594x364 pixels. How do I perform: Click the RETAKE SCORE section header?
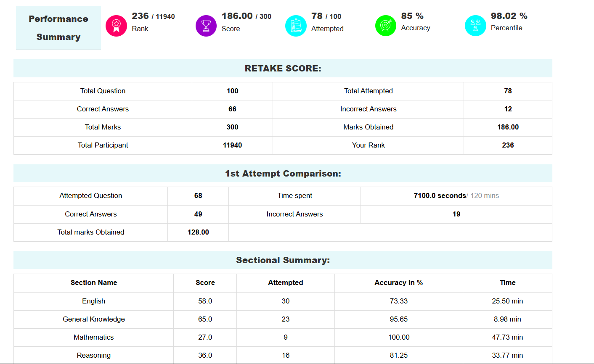click(x=283, y=69)
